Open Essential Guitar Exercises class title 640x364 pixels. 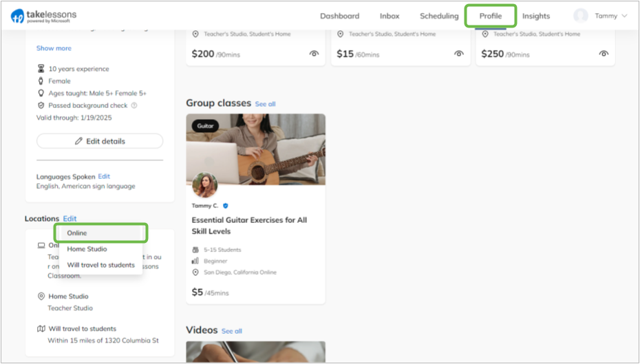pos(249,226)
